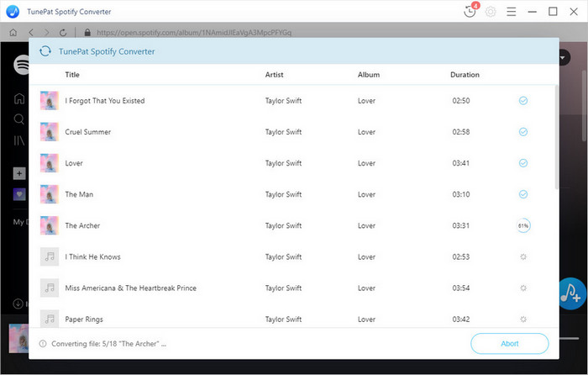Click duration 02:53 of I Think He Knows
Viewport: 588px width, 375px height.
tap(461, 256)
